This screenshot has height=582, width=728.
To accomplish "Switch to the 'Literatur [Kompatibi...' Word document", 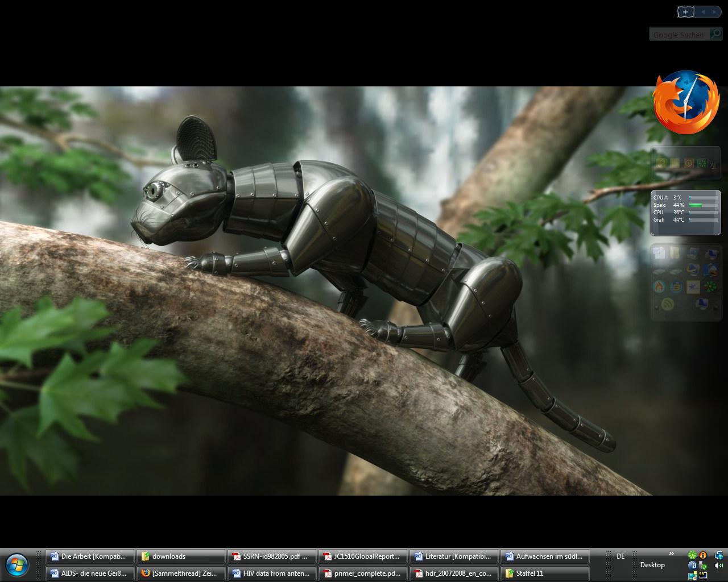I will [454, 556].
